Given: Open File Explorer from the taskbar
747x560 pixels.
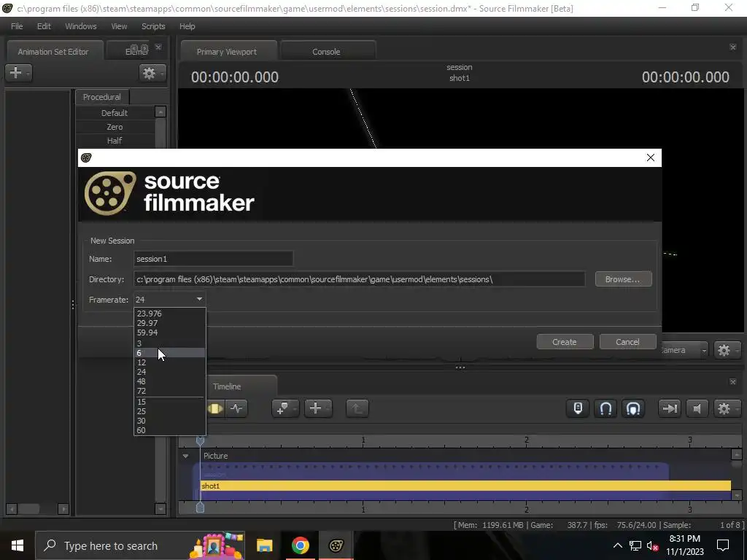Looking at the screenshot, I should pos(264,545).
